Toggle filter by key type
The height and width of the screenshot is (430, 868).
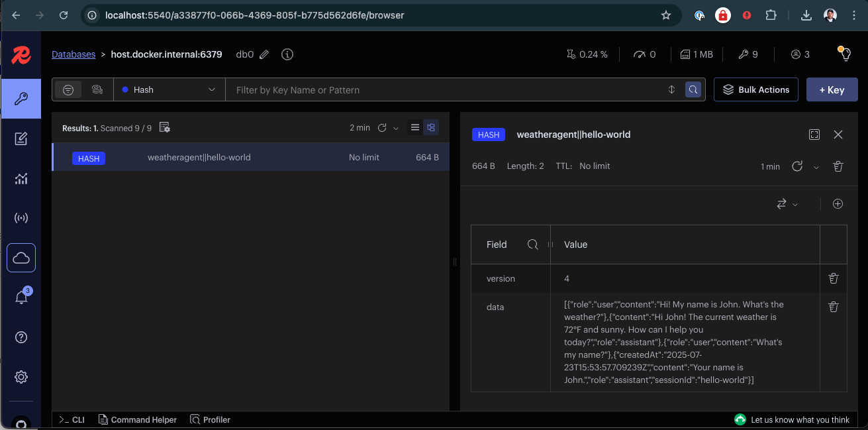click(68, 89)
